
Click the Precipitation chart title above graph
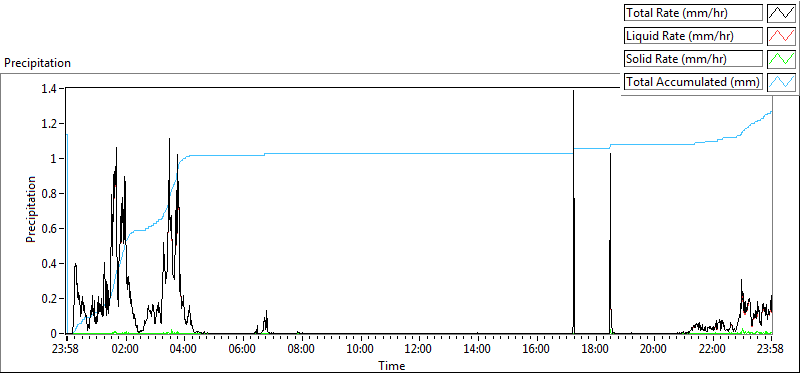tap(37, 63)
